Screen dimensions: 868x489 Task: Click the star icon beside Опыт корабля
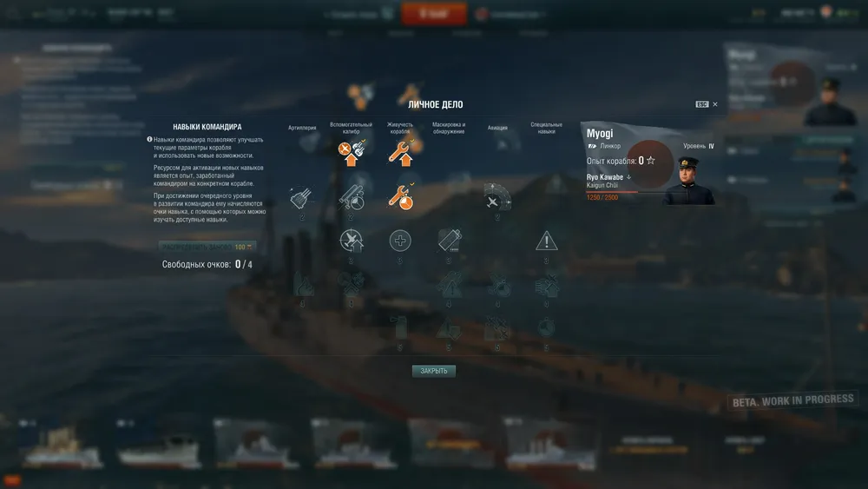pyautogui.click(x=651, y=161)
